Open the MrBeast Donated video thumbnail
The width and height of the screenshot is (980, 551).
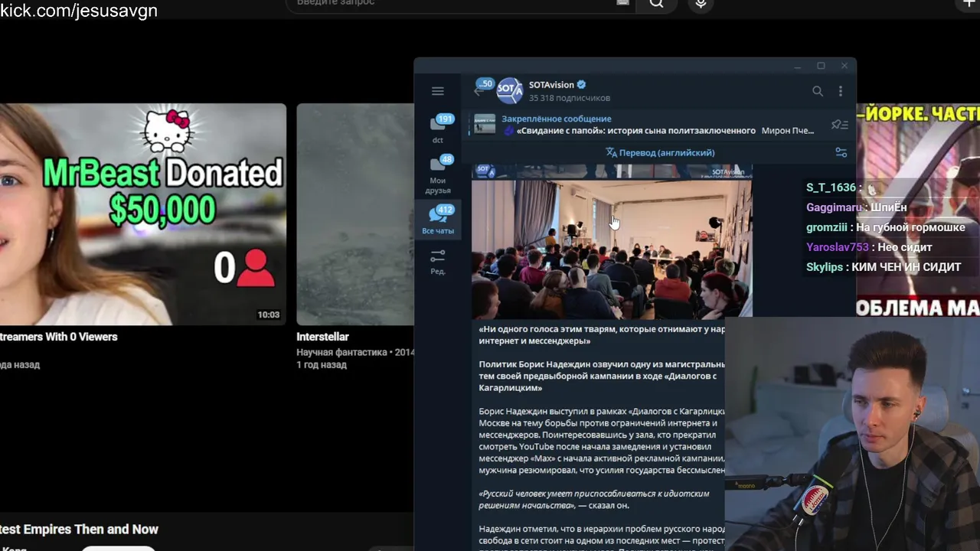(x=143, y=214)
